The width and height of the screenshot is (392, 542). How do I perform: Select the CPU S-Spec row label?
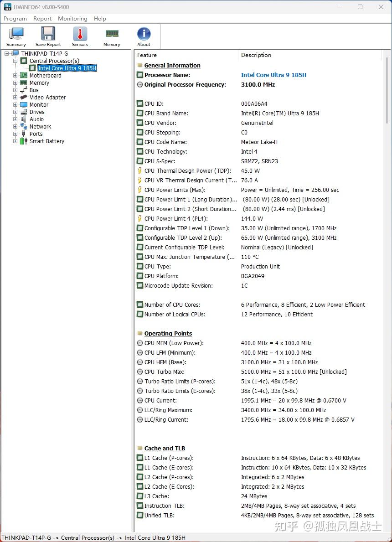(160, 161)
